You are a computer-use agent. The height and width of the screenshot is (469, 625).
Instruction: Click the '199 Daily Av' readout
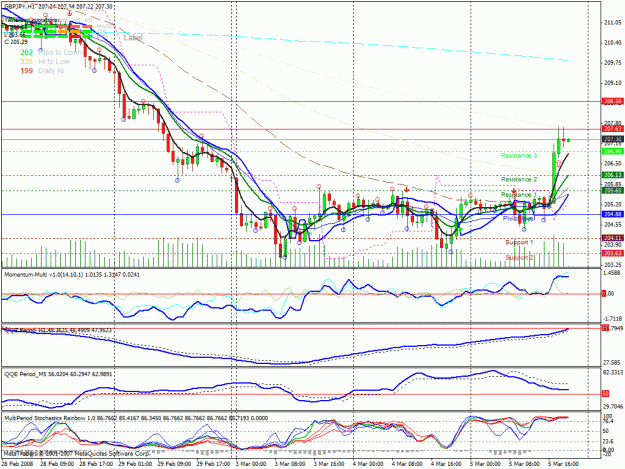pyautogui.click(x=42, y=71)
